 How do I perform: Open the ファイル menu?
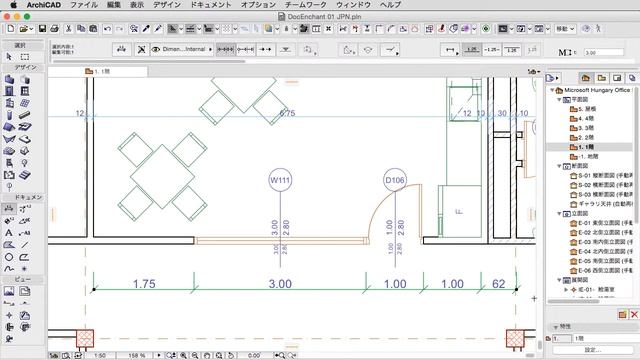pos(84,5)
